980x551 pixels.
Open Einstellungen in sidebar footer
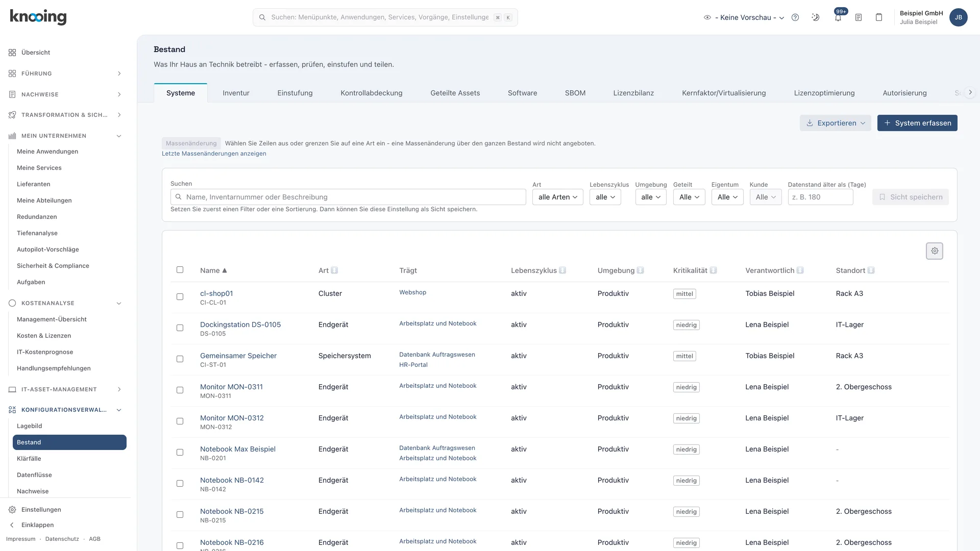[x=41, y=510]
